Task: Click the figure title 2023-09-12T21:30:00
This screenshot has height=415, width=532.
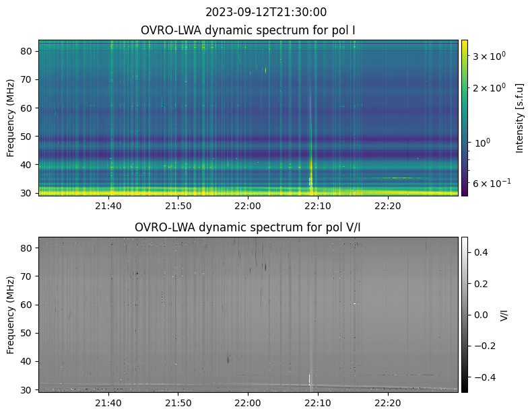Action: tap(266, 12)
